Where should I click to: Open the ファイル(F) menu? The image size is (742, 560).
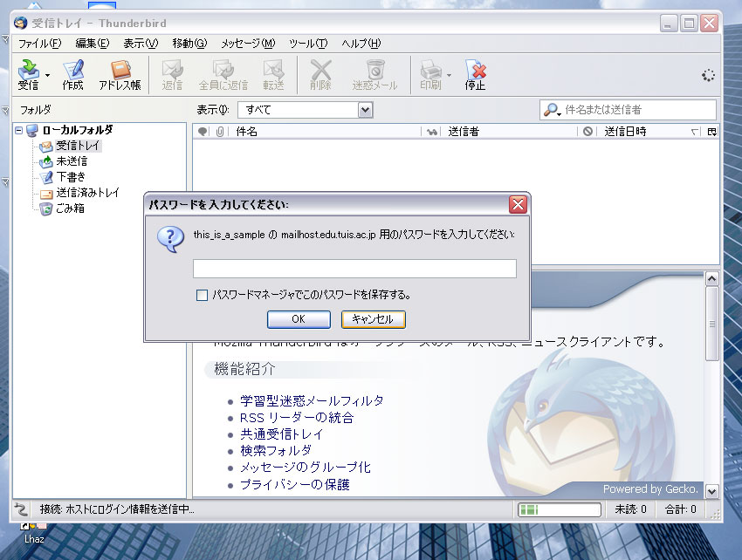[40, 44]
